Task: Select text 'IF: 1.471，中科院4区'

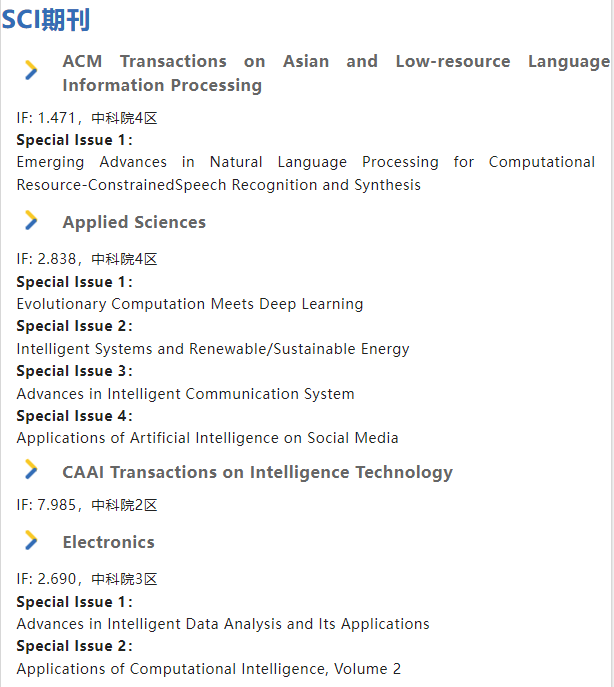Action: coord(87,118)
